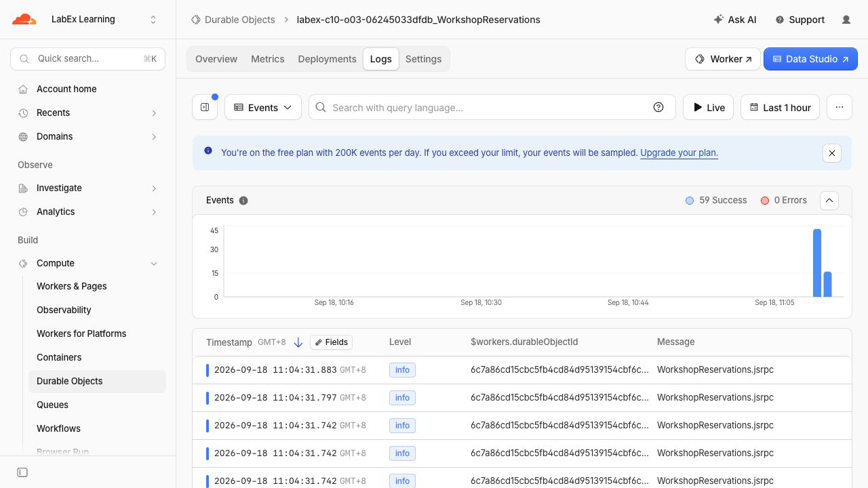
Task: Click the WorkshopReservations breadcrumb title
Action: point(418,20)
